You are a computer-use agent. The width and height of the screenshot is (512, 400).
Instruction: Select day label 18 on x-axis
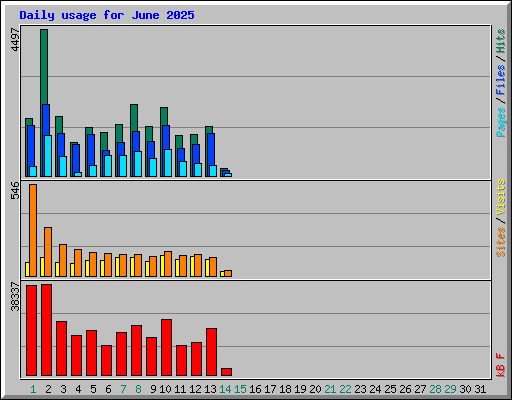pos(285,389)
